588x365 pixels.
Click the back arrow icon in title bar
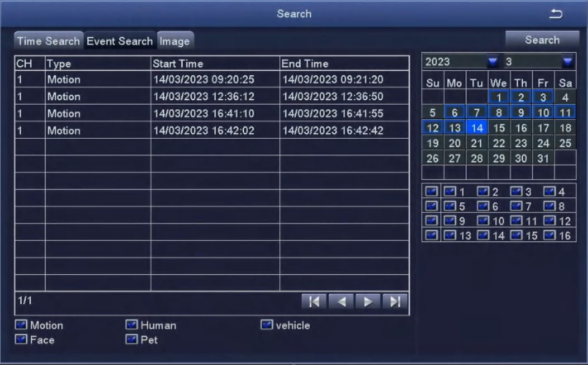[x=556, y=14]
